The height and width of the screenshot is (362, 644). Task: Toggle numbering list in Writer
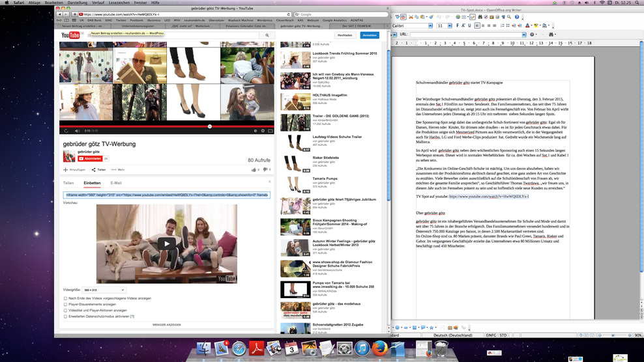(503, 25)
